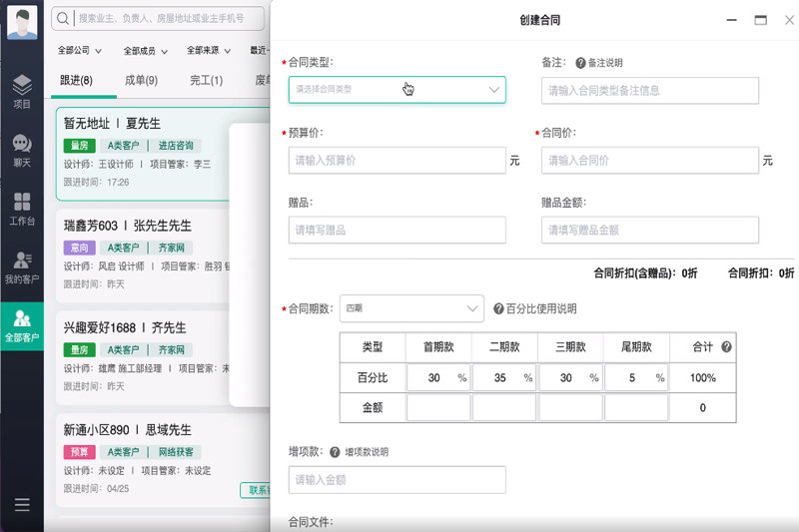Screen dimensions: 799x532
Task: Switch to the 完工(1) tab
Action: point(207,81)
